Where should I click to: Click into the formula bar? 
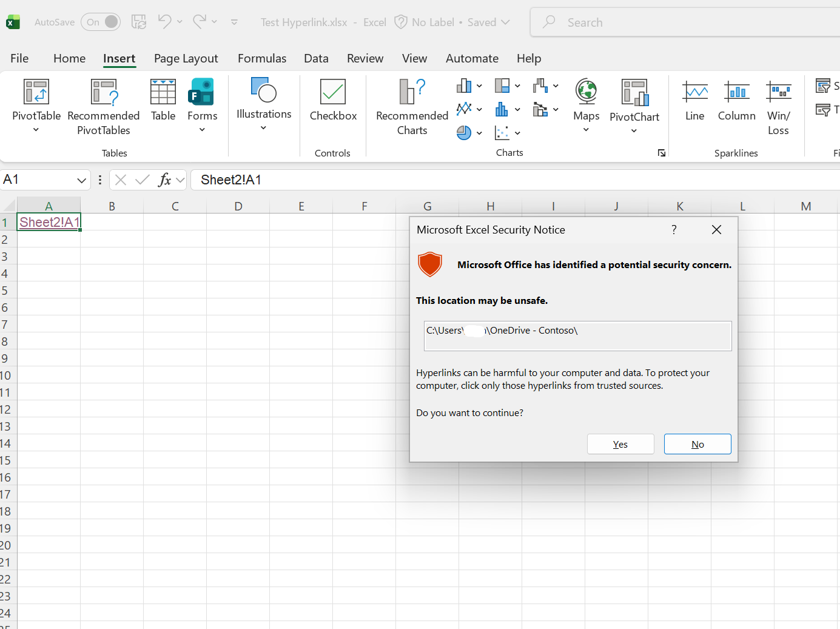[516, 180]
